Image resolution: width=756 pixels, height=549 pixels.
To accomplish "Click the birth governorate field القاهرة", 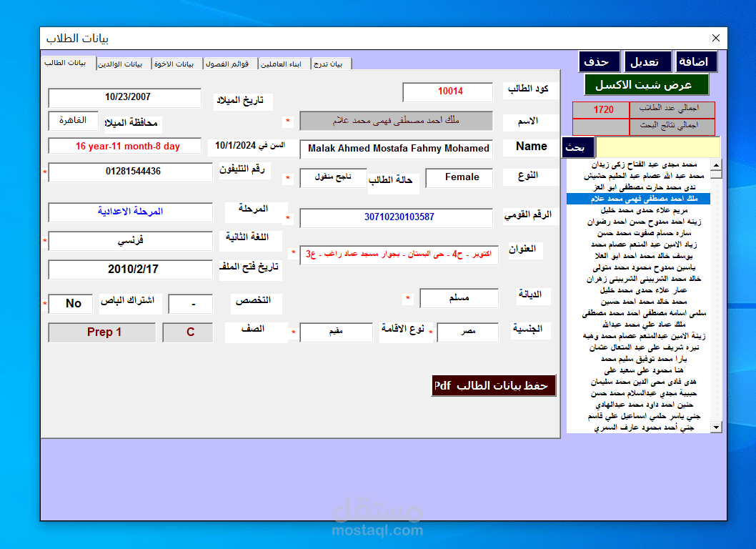I will click(74, 121).
